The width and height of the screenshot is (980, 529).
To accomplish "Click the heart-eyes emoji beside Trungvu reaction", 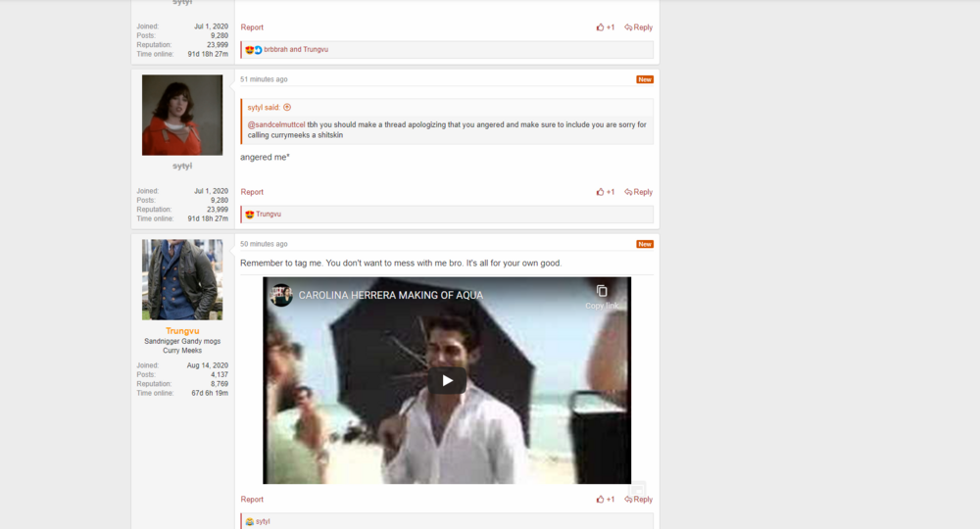I will pos(249,215).
